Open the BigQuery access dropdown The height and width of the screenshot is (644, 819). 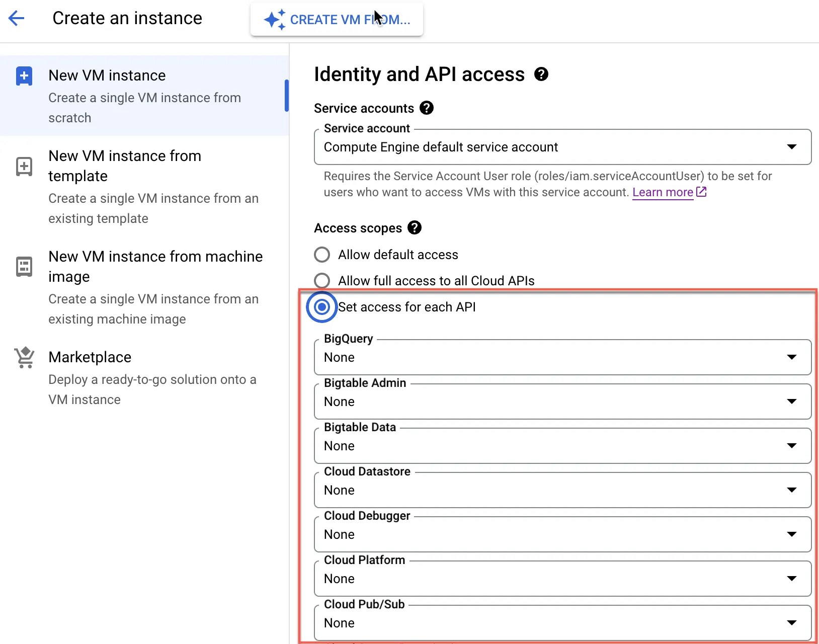click(x=562, y=357)
